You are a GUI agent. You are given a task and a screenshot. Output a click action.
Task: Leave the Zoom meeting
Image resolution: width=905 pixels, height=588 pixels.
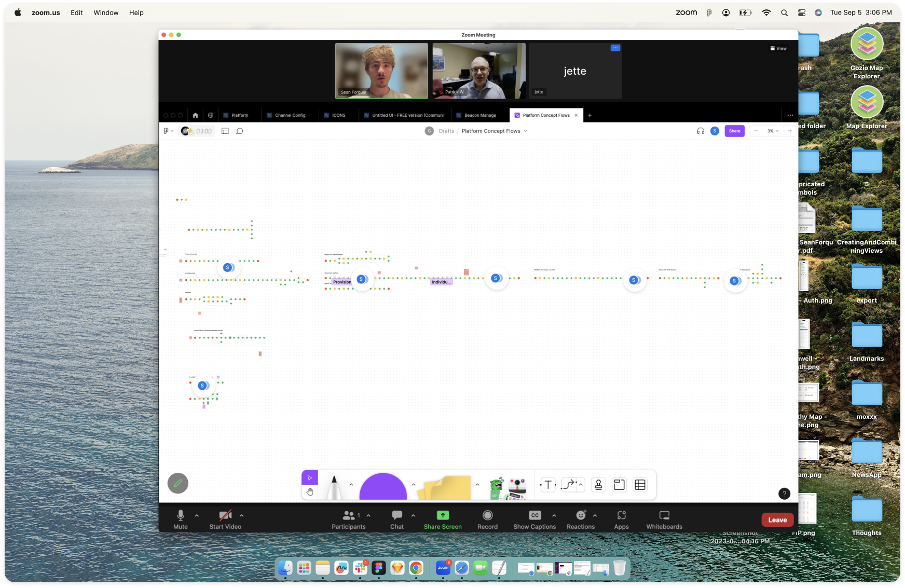coord(777,520)
